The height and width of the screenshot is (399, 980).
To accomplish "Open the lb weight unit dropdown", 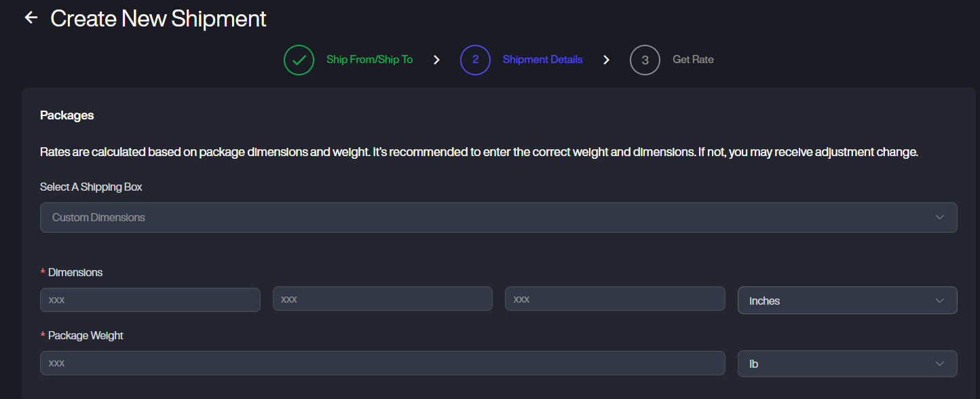I will (x=847, y=364).
